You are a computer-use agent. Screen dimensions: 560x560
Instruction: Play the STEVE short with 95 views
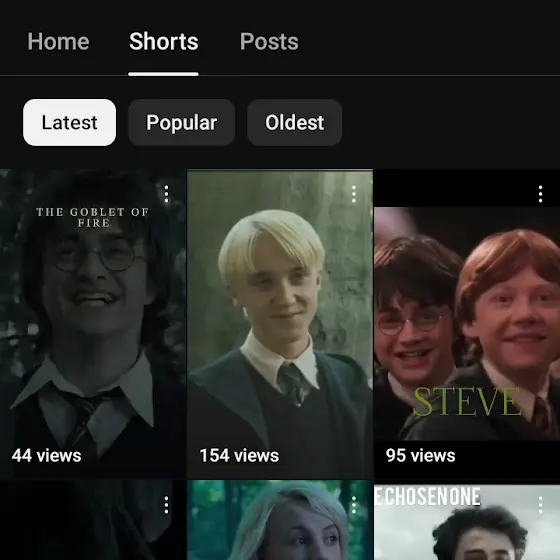click(467, 323)
